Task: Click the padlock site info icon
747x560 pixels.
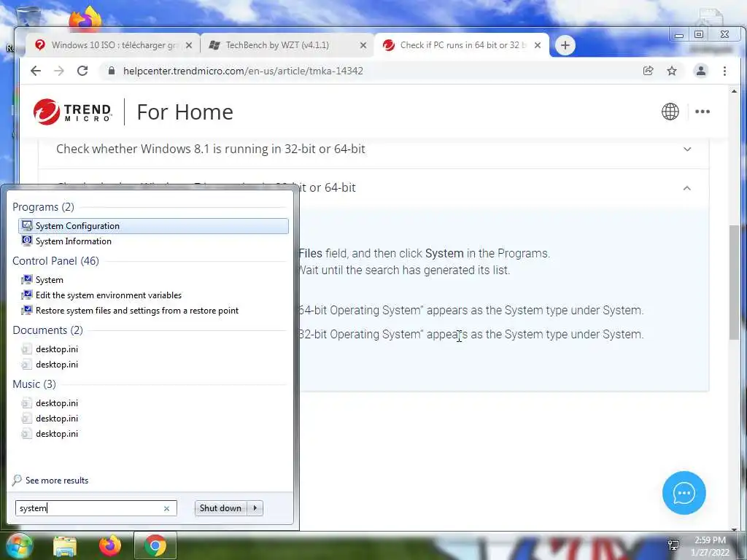Action: click(x=112, y=71)
